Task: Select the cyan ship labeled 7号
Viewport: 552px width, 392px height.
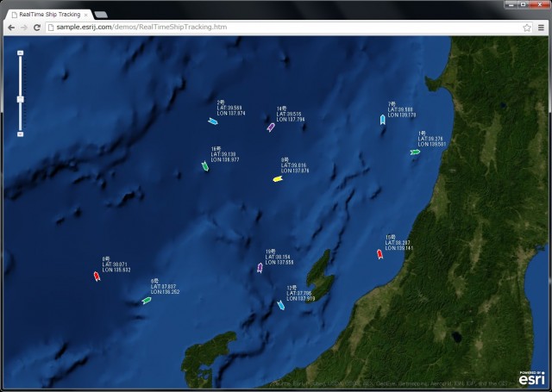Action: [382, 120]
